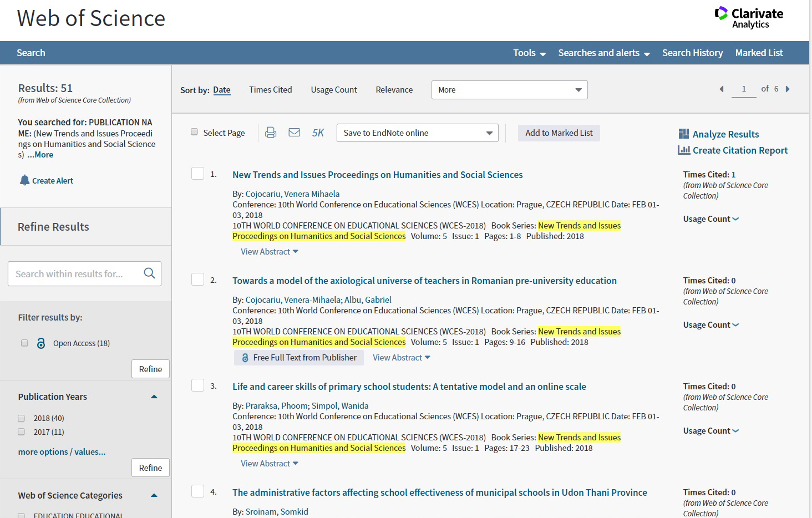Click the email records envelope icon
The image size is (812, 518).
point(295,133)
